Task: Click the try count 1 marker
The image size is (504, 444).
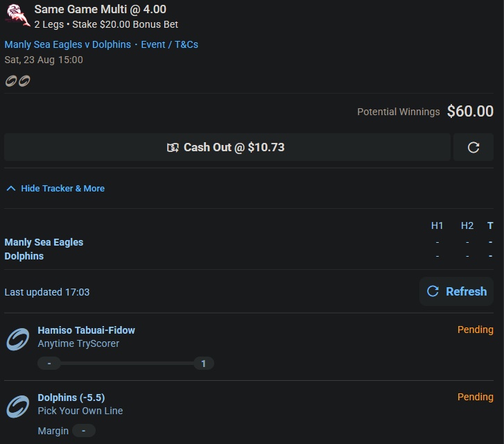Action: click(203, 363)
